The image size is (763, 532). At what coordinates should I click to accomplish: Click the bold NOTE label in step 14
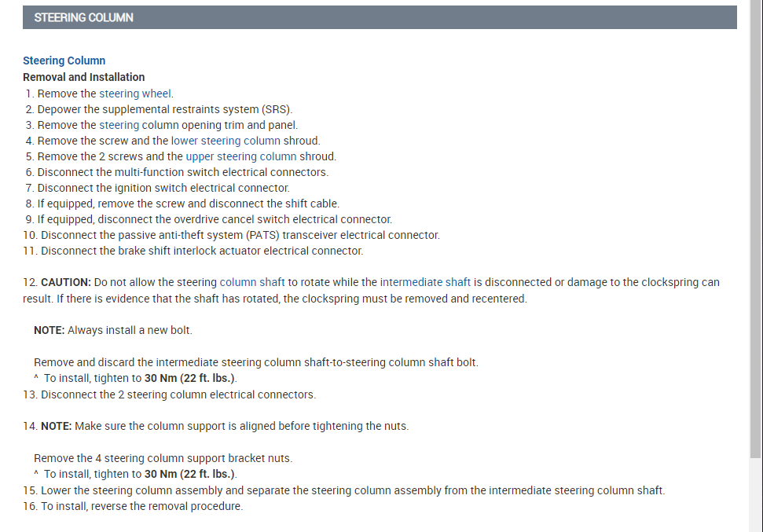click(x=57, y=426)
